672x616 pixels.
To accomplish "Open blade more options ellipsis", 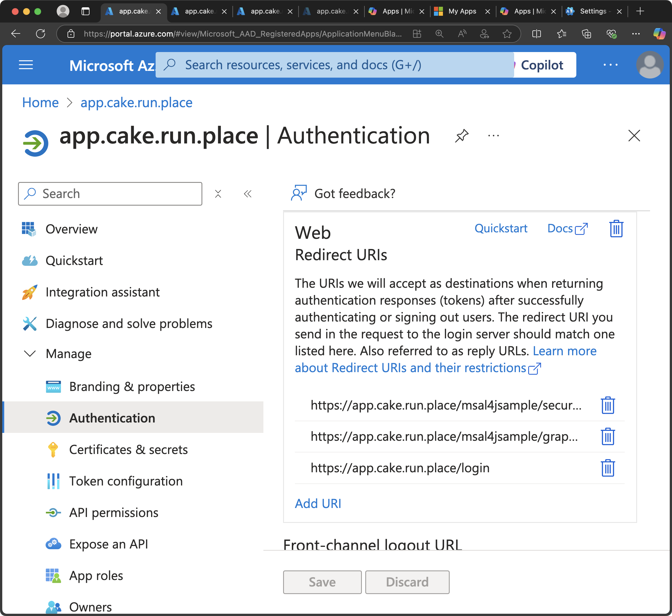I will pyautogui.click(x=493, y=136).
